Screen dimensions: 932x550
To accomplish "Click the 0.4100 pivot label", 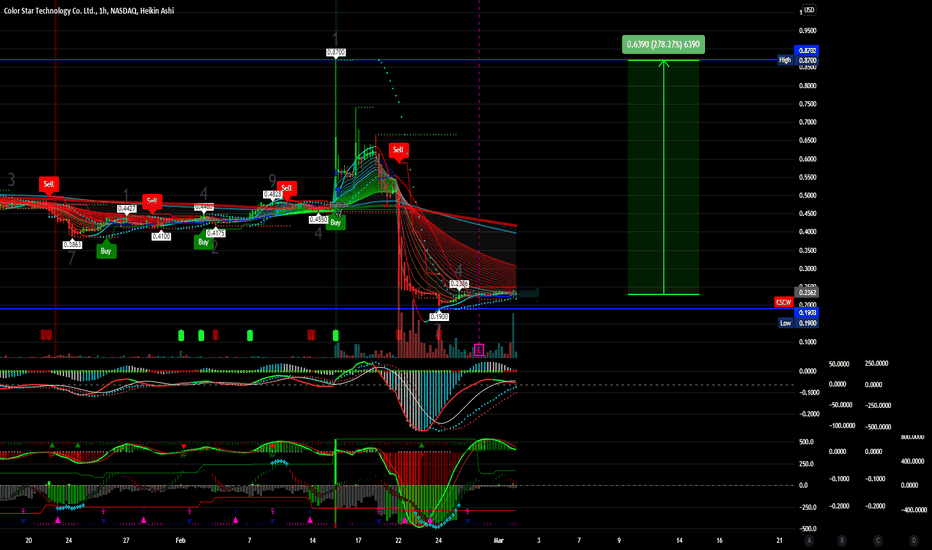I will point(161,236).
